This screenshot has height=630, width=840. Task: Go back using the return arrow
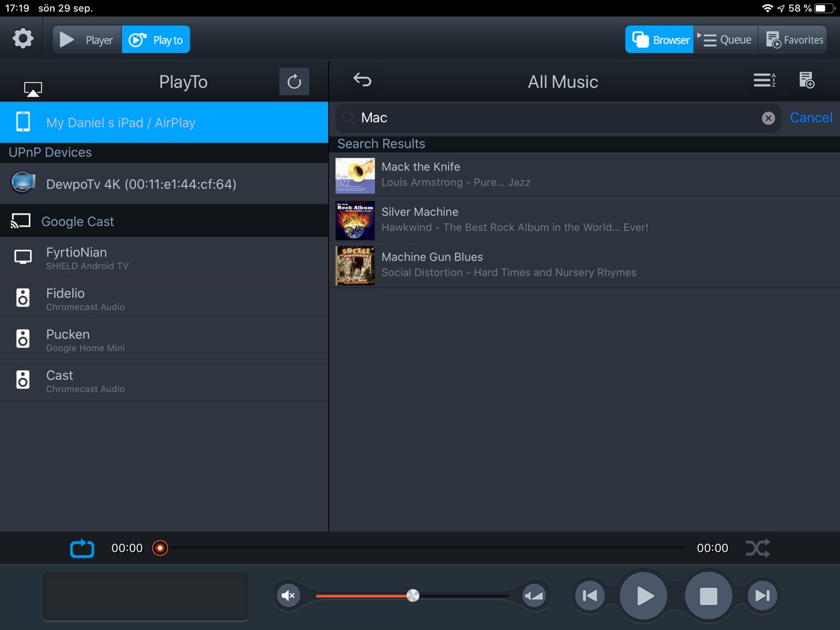tap(362, 80)
